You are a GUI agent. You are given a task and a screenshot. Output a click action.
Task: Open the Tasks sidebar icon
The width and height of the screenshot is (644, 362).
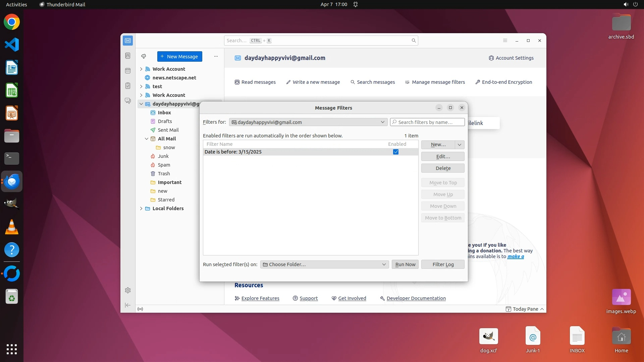(128, 86)
